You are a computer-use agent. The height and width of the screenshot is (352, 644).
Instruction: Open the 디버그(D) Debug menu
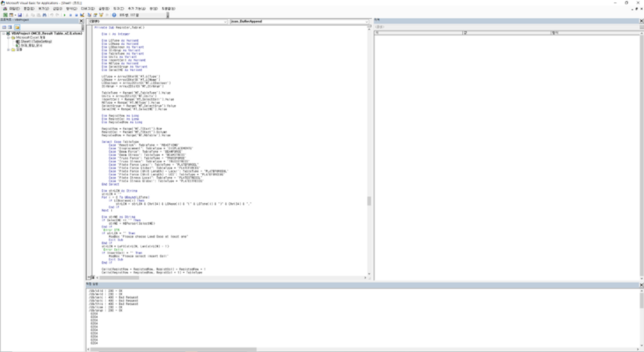88,9
